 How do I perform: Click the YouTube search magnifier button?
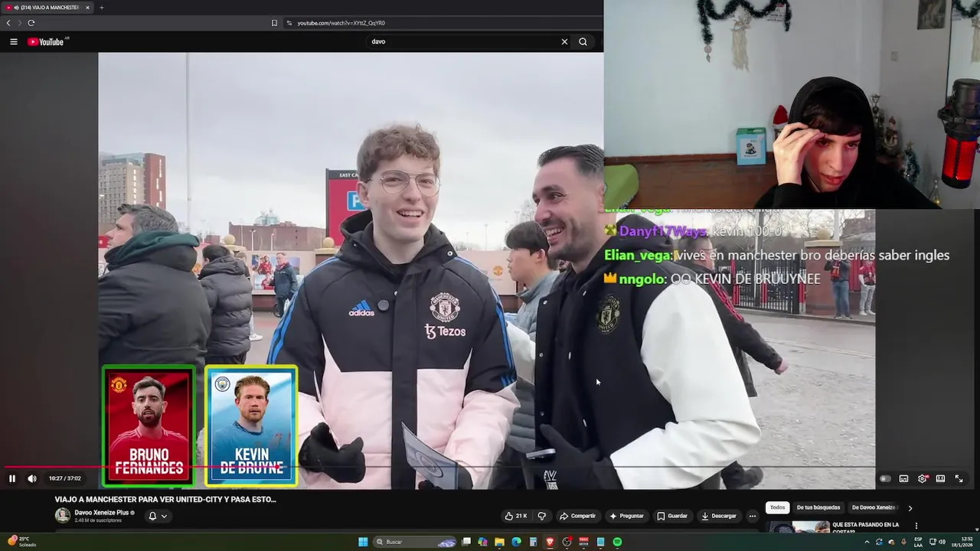pyautogui.click(x=583, y=41)
